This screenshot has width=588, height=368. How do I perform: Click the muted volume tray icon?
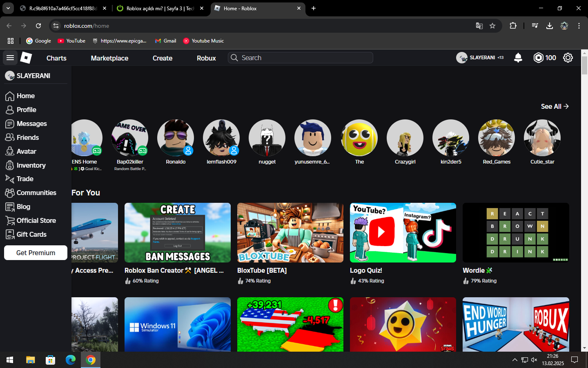click(x=534, y=360)
